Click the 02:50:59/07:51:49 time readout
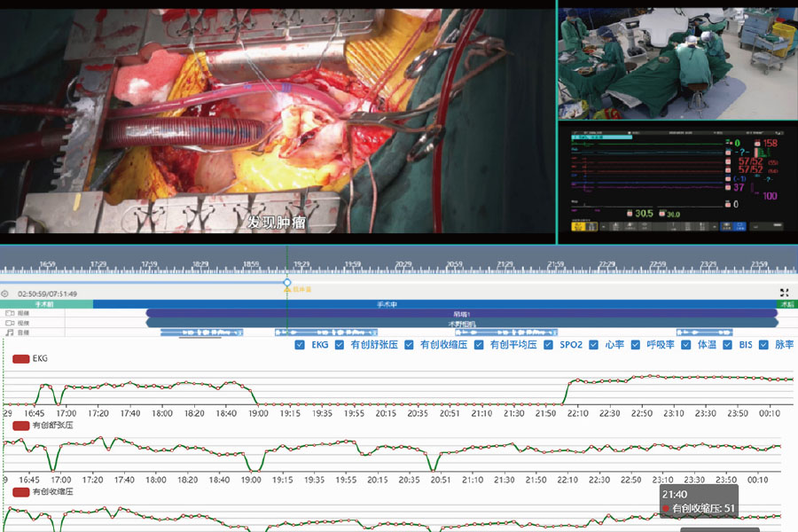Screen dimensions: 798x532 coord(47,293)
